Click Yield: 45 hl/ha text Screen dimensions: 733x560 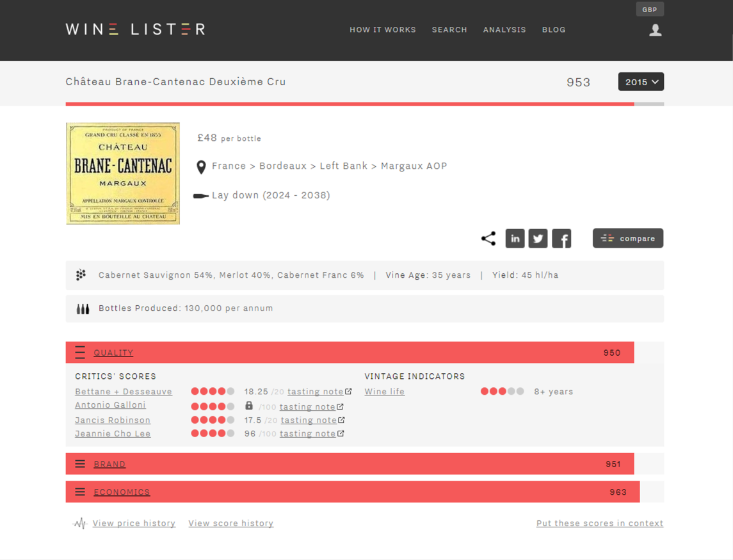click(x=525, y=275)
